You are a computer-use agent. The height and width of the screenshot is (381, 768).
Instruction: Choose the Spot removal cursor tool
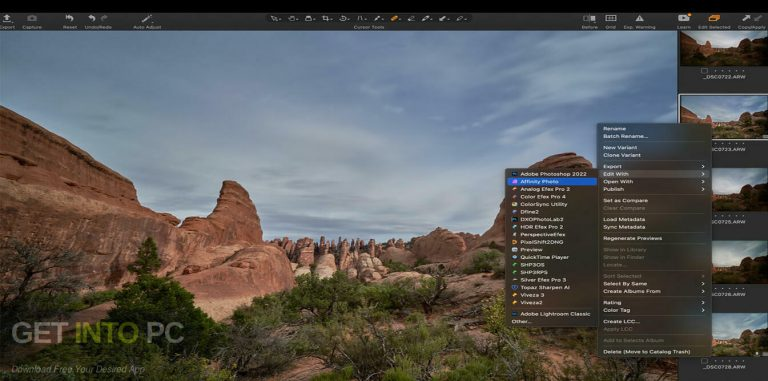tap(378, 19)
